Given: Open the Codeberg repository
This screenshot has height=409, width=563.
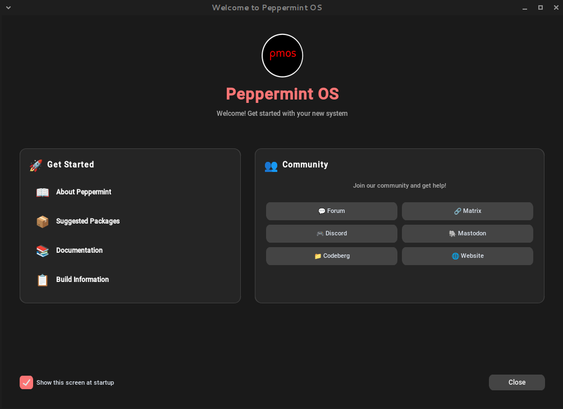Looking at the screenshot, I should pyautogui.click(x=331, y=256).
